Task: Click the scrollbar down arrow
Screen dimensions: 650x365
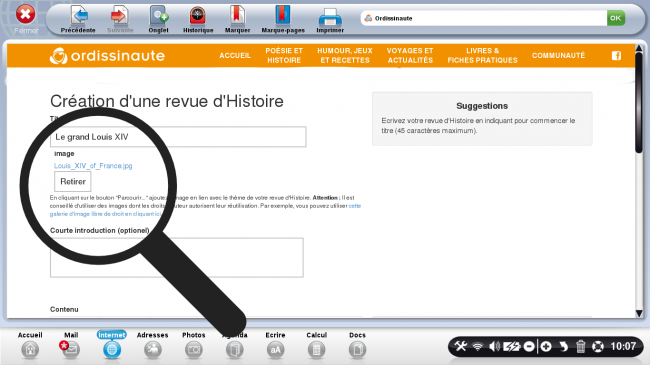Action: click(x=639, y=313)
